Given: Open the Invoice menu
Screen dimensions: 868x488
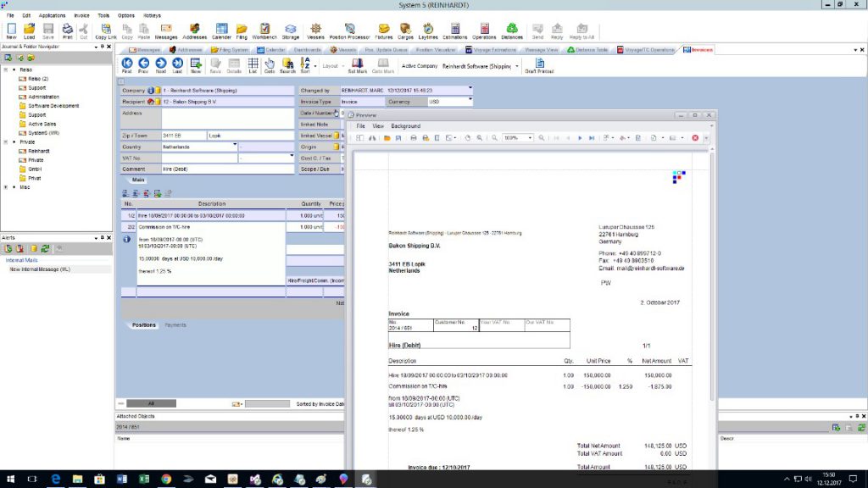Looking at the screenshot, I should [81, 15].
